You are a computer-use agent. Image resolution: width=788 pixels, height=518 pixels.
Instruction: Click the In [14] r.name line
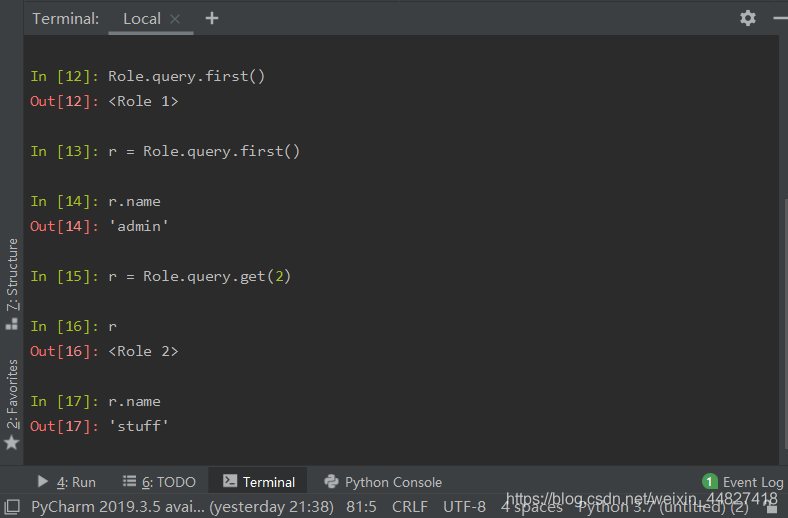pyautogui.click(x=95, y=201)
